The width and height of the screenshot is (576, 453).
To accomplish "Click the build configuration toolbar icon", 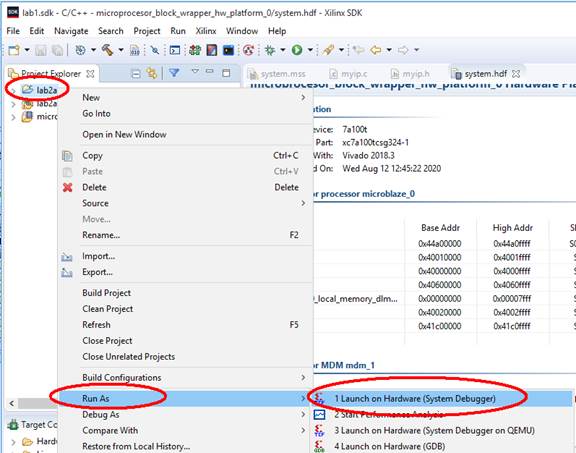I will [x=80, y=50].
